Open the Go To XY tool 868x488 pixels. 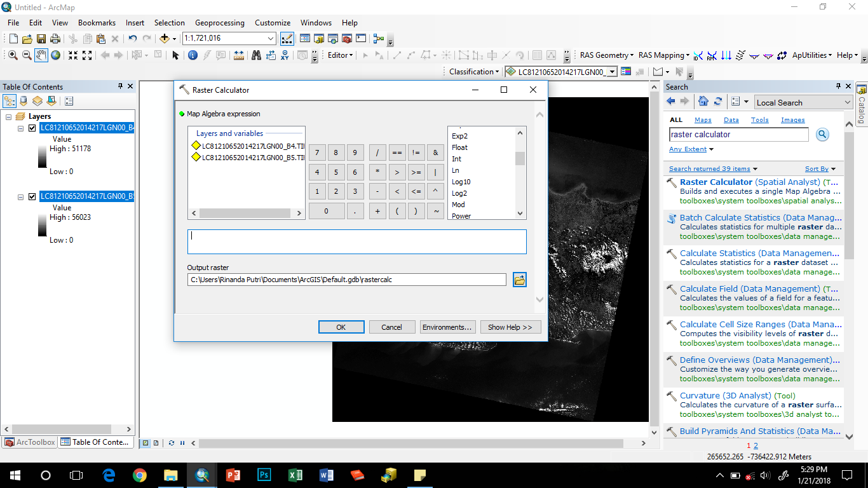pyautogui.click(x=285, y=55)
